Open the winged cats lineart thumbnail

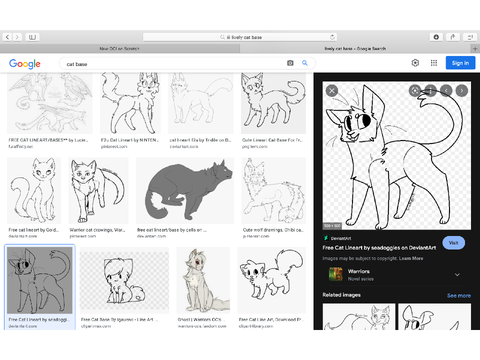[x=50, y=103]
